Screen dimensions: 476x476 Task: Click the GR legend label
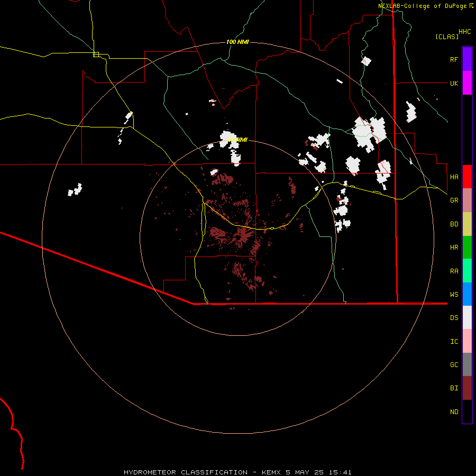tap(454, 200)
